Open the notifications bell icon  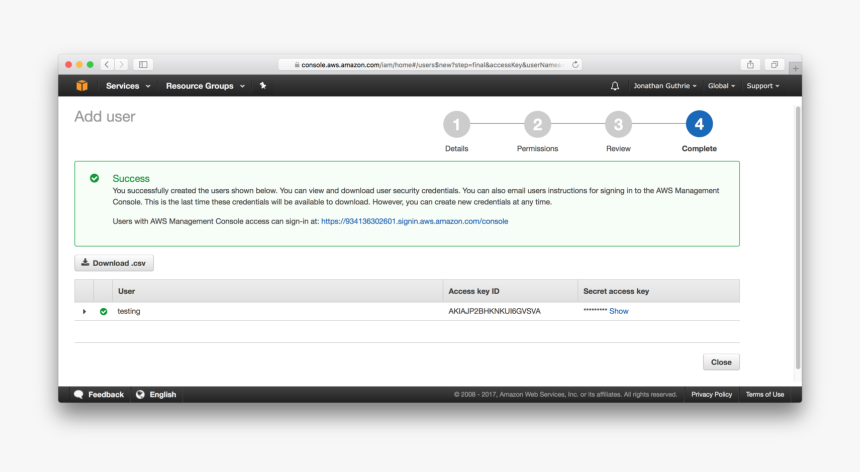pyautogui.click(x=615, y=86)
